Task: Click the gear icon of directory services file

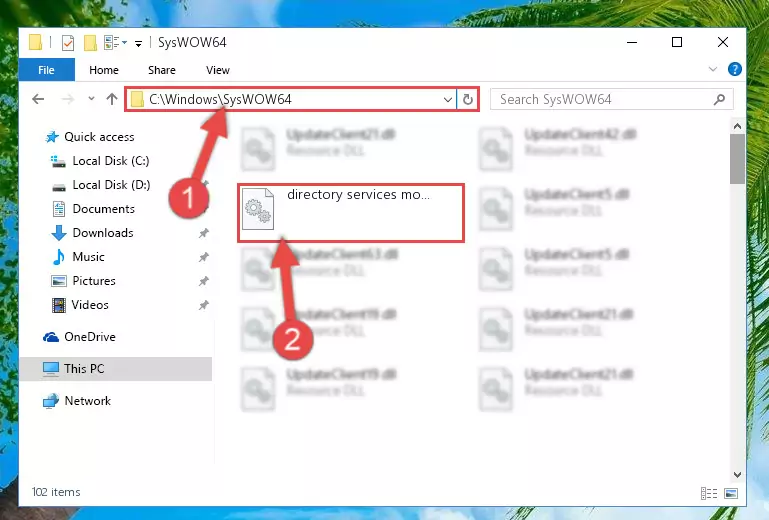Action: (258, 209)
